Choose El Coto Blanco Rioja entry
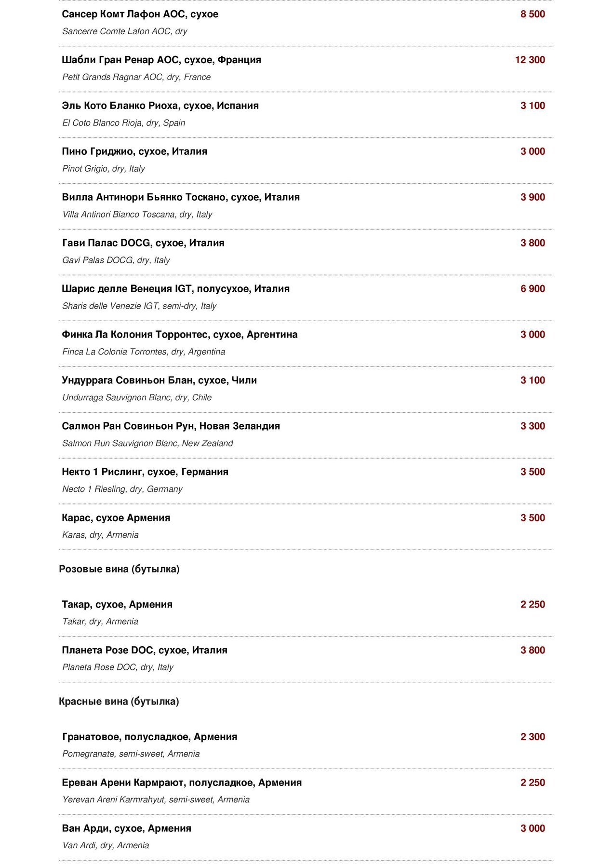This screenshot has width=613, height=868. (306, 114)
